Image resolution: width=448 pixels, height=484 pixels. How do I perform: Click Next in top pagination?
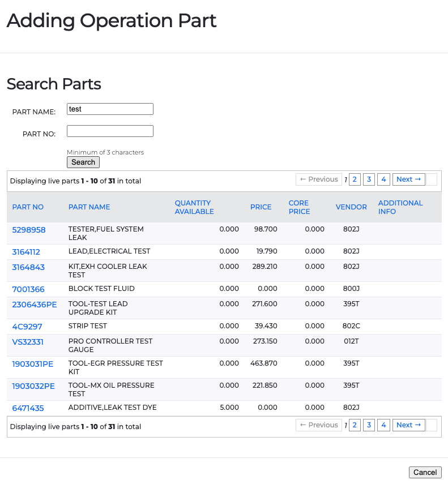click(408, 179)
